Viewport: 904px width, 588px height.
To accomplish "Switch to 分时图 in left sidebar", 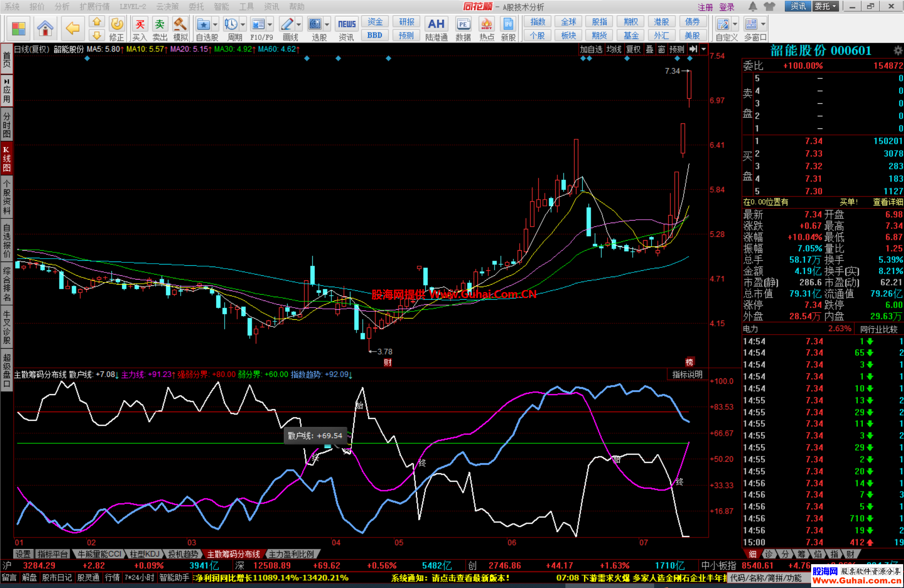I will point(7,124).
